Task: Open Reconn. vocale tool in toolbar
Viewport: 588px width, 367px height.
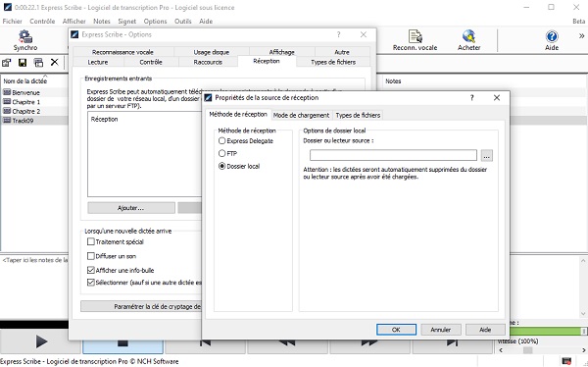Action: tap(415, 40)
